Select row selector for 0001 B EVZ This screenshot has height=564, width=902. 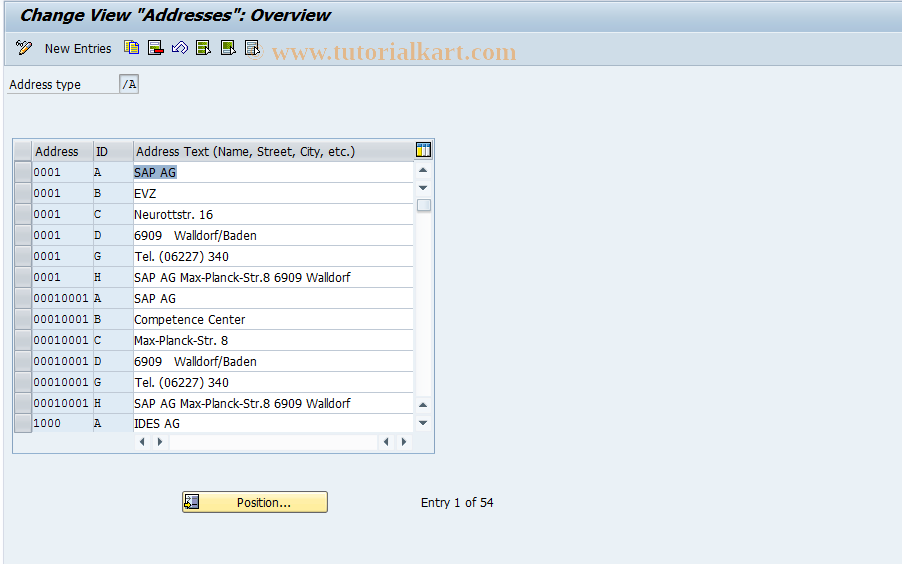(x=23, y=193)
